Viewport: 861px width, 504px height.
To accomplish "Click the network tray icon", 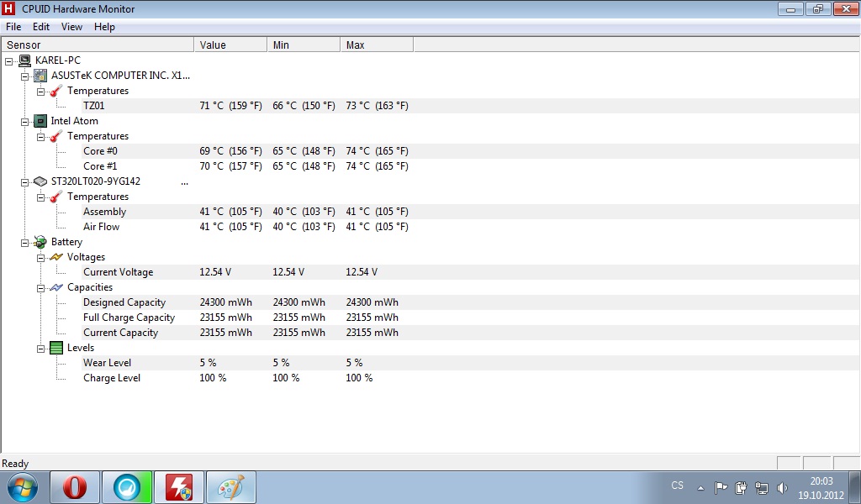I will point(762,487).
